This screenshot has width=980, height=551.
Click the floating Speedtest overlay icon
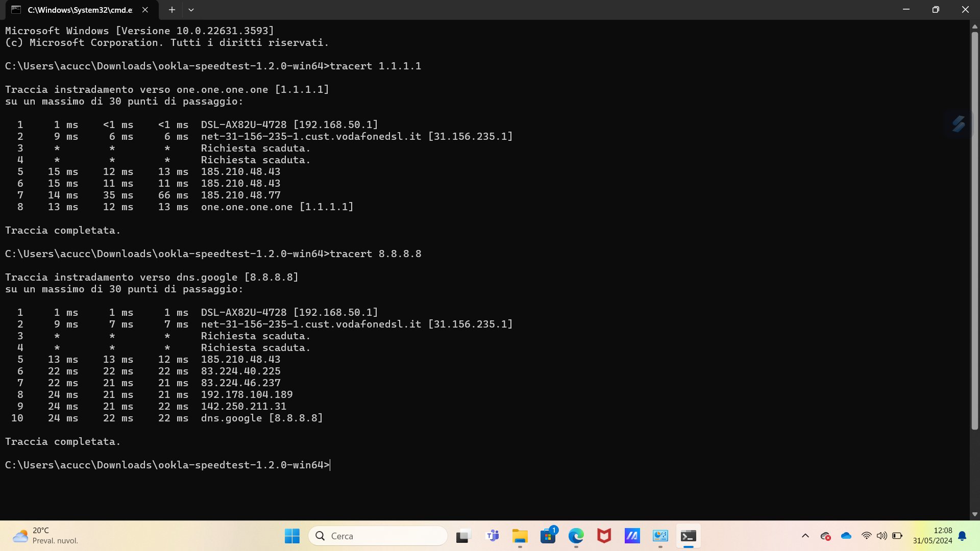tap(958, 123)
